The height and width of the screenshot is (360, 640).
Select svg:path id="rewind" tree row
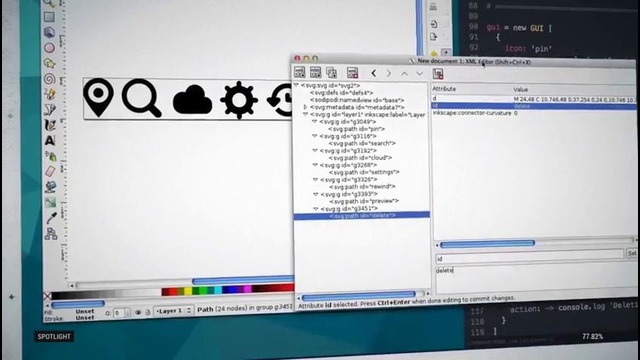[x=362, y=187]
